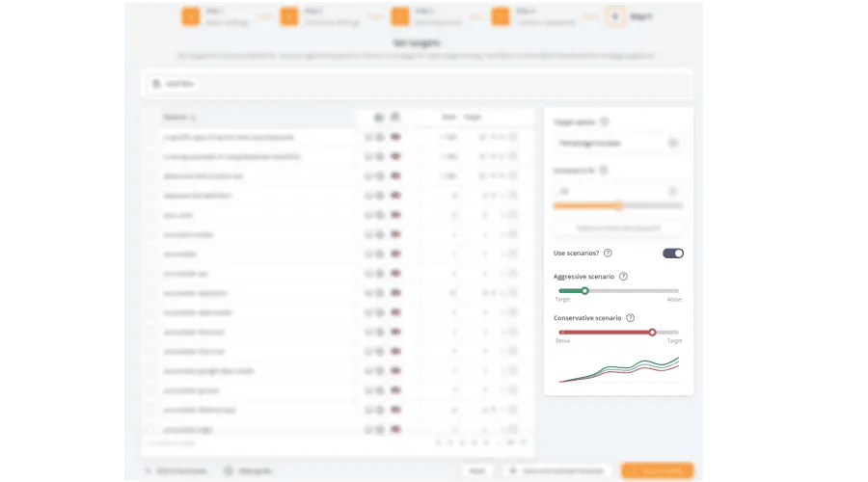Image resolution: width=868 pixels, height=482 pixels.
Task: Tick the checkbox of the first keyword row
Action: pos(150,137)
